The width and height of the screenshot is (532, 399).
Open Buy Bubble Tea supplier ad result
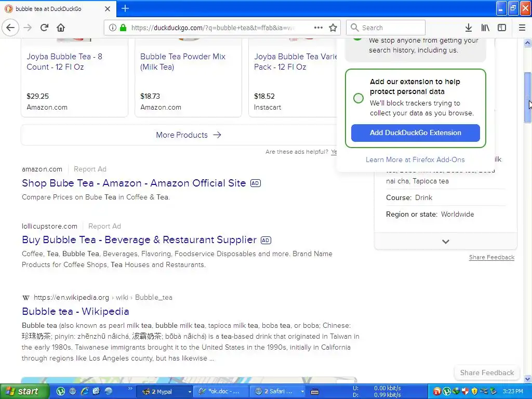pos(139,240)
